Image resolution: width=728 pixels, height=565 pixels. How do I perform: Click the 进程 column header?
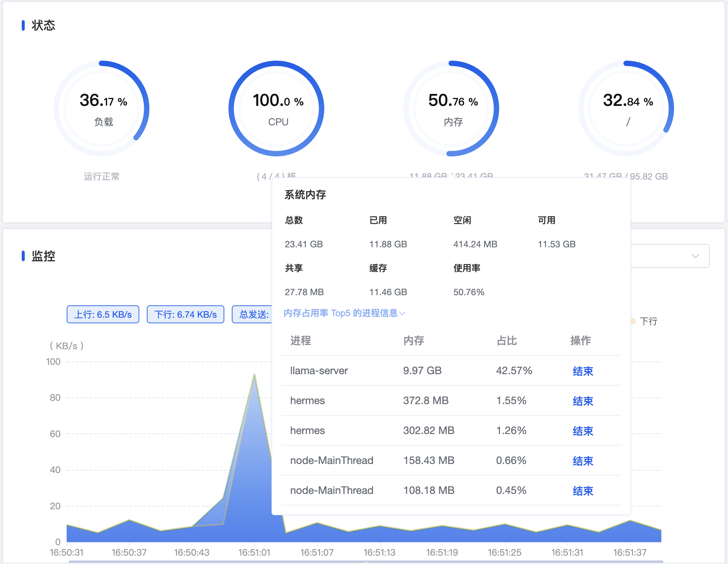tap(301, 340)
